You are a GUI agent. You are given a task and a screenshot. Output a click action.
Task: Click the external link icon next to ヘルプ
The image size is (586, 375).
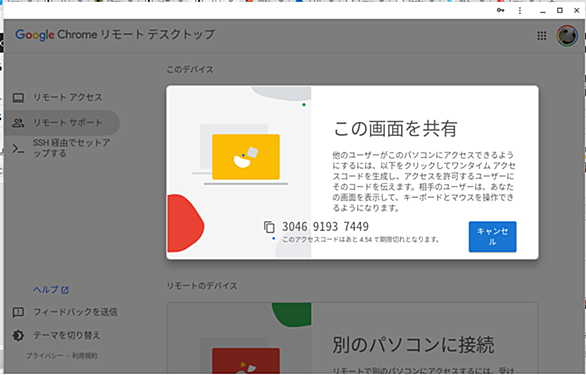[x=65, y=290]
